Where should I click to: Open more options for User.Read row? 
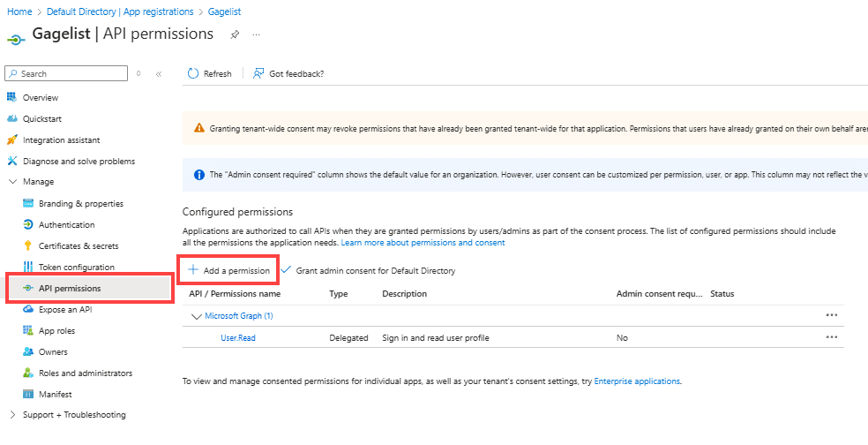pyautogui.click(x=831, y=337)
